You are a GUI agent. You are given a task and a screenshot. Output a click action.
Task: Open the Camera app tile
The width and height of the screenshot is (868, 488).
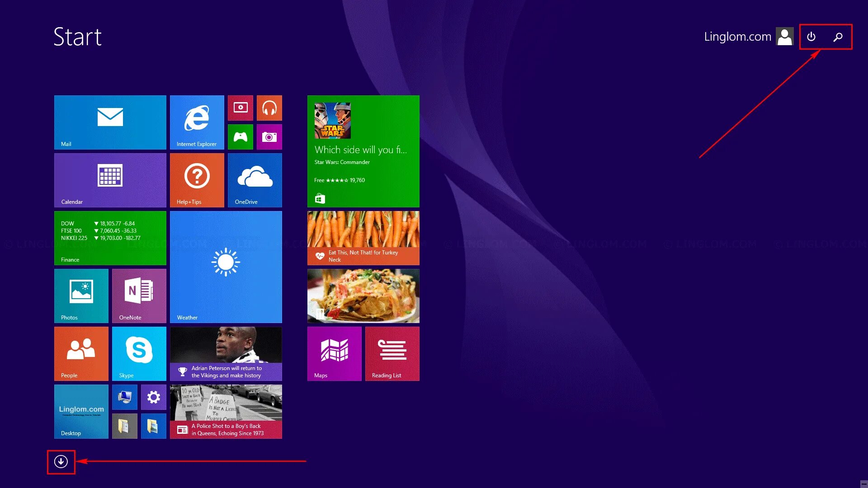269,136
